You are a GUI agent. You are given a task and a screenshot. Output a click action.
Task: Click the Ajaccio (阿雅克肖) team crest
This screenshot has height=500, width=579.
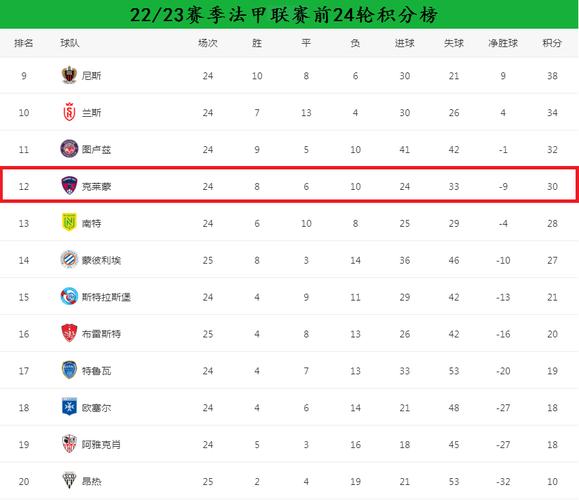(69, 444)
